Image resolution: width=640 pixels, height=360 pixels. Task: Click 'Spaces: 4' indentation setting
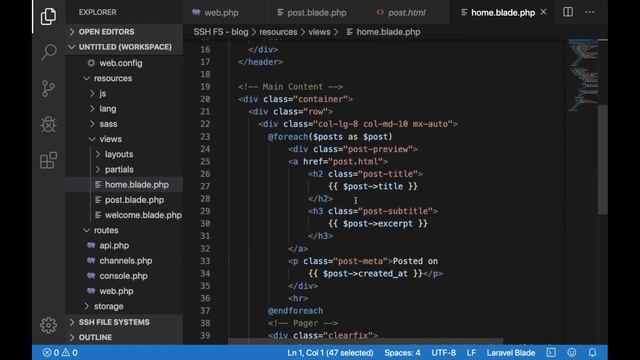pyautogui.click(x=402, y=353)
